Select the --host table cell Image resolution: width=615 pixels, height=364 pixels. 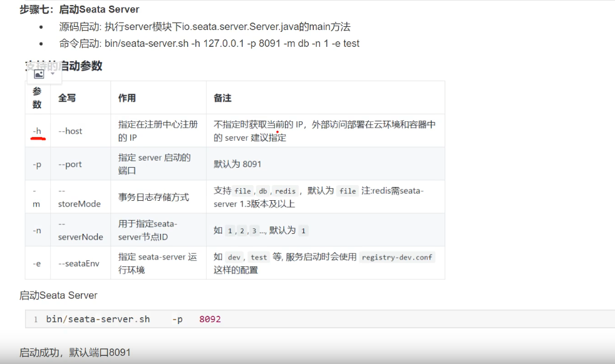coord(70,131)
